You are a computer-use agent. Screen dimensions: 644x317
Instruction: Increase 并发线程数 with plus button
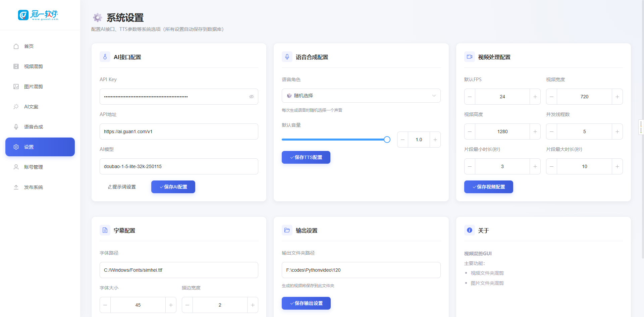click(617, 131)
